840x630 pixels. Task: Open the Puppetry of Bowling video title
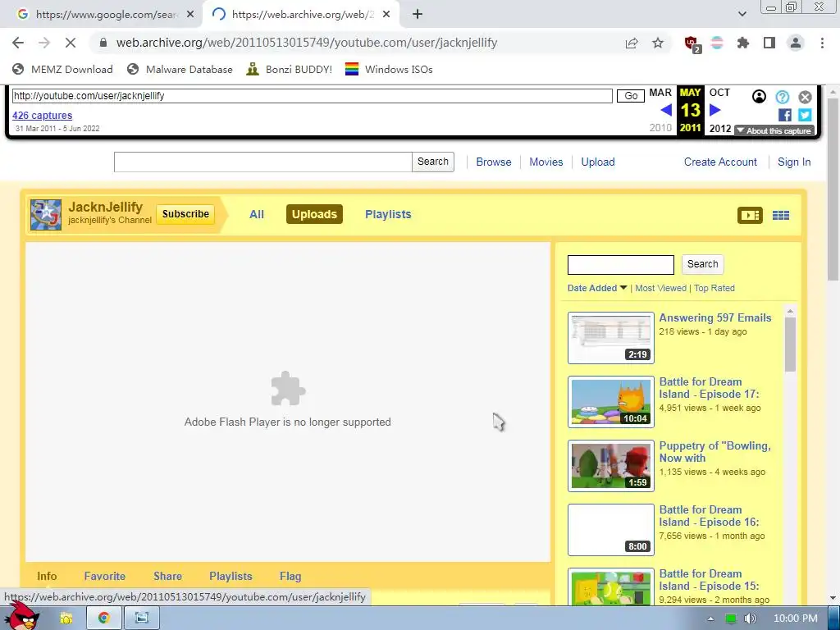pos(714,452)
